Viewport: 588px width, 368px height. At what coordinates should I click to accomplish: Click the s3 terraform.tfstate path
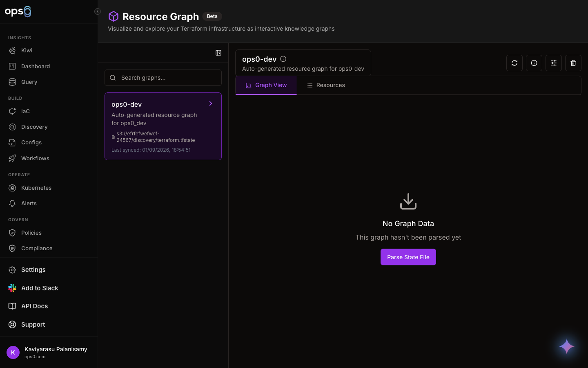[156, 137]
